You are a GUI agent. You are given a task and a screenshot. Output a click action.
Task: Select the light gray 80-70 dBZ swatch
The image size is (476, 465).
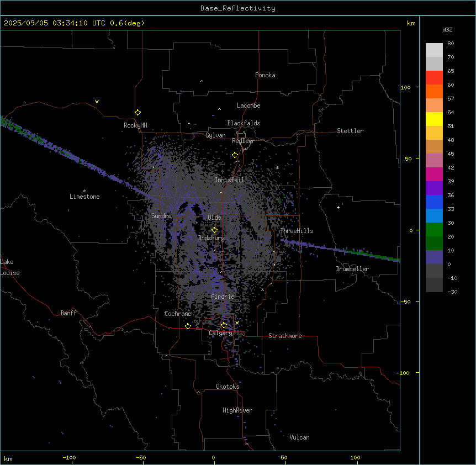point(434,50)
